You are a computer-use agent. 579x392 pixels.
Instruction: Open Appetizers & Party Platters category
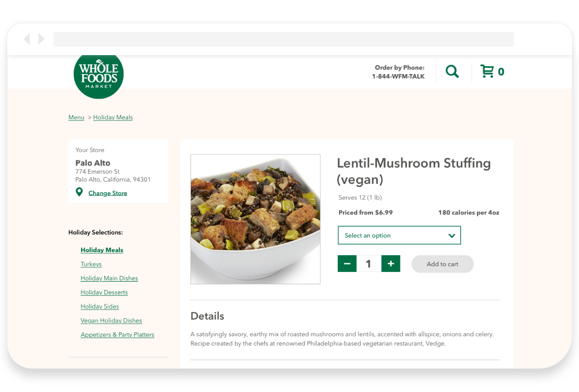[x=117, y=335]
